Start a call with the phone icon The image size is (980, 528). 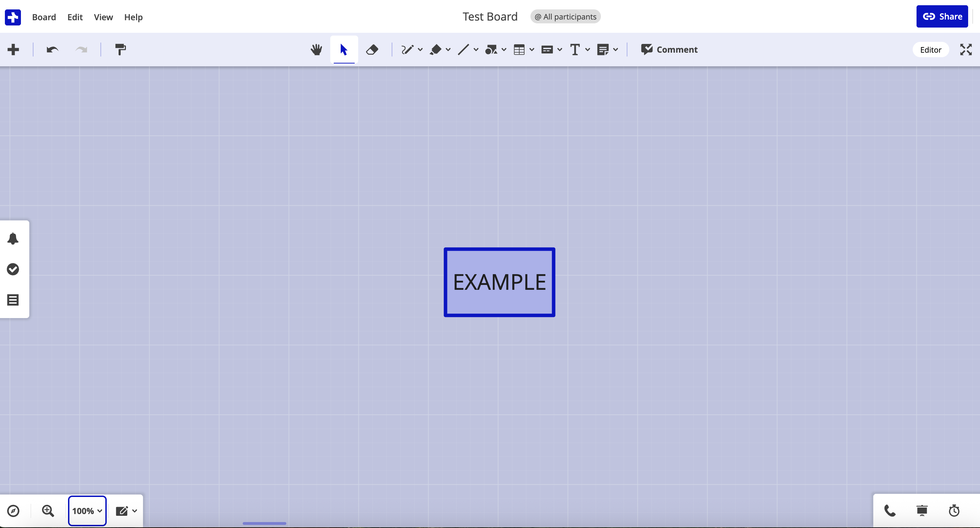click(890, 511)
